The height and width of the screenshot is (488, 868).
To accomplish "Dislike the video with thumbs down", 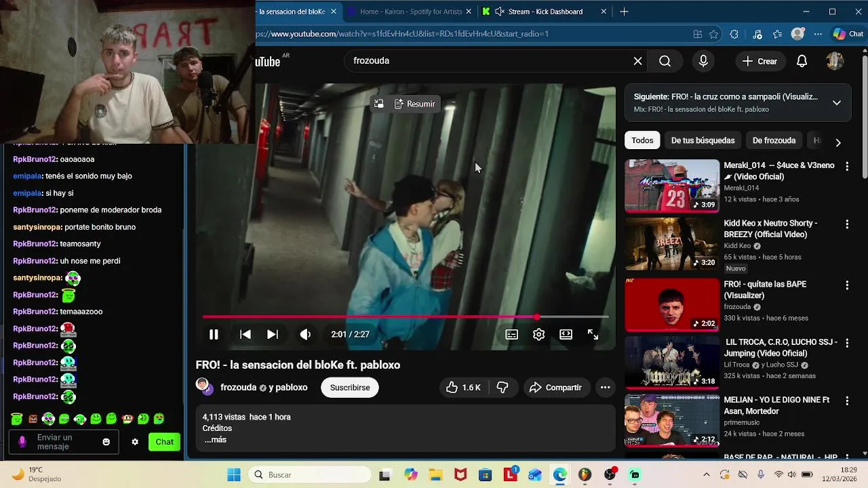I will (x=502, y=388).
